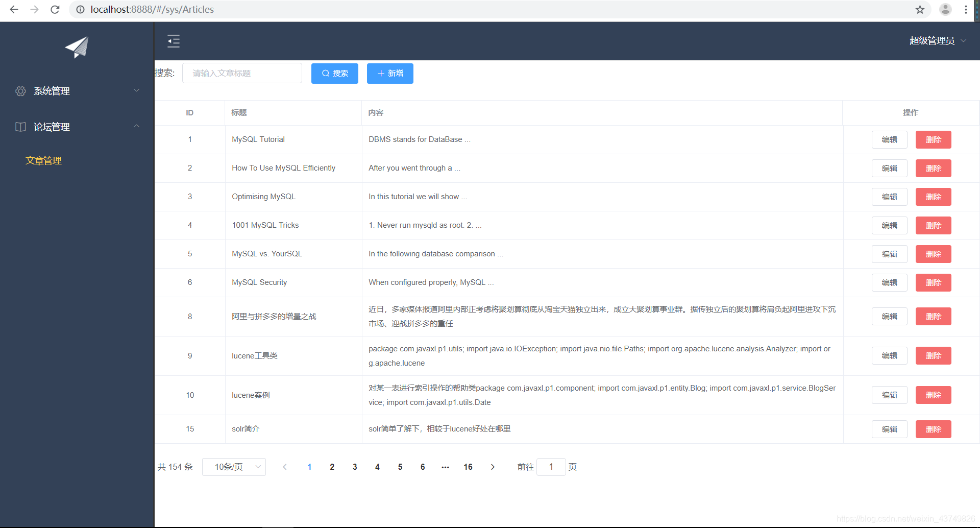This screenshot has width=980, height=528.
Task: Click the gear icon beside 系统管理
Action: point(20,91)
